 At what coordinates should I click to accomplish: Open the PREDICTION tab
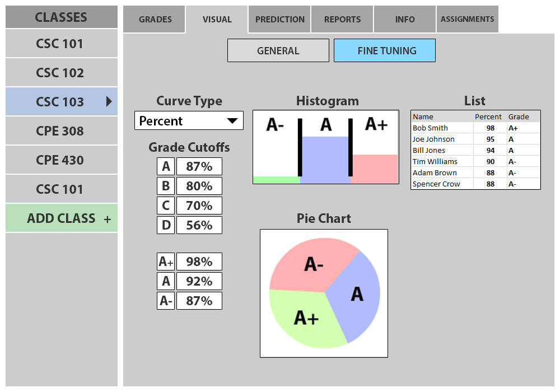[280, 20]
